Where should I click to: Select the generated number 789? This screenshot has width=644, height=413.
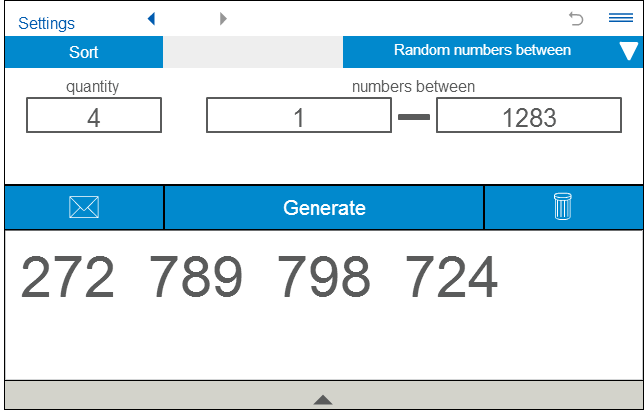(196, 278)
